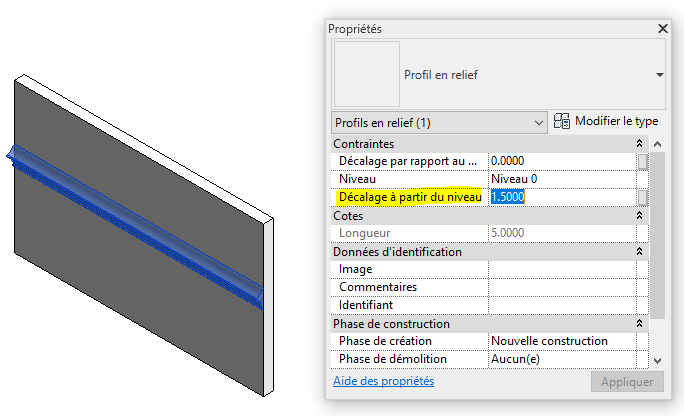This screenshot has width=684, height=416.
Task: Click the small button beside the 0.0000 value
Action: tap(643, 161)
